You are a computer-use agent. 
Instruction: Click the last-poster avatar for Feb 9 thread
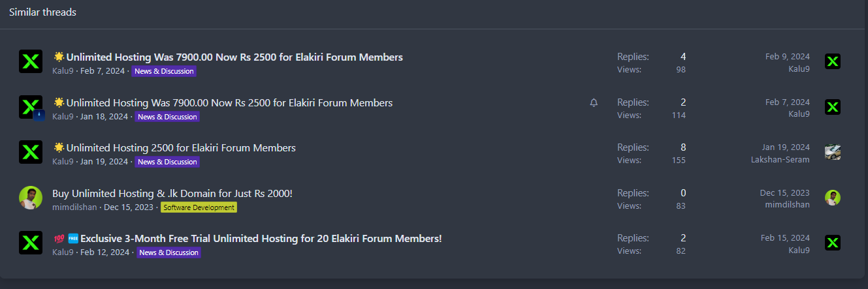click(x=833, y=61)
